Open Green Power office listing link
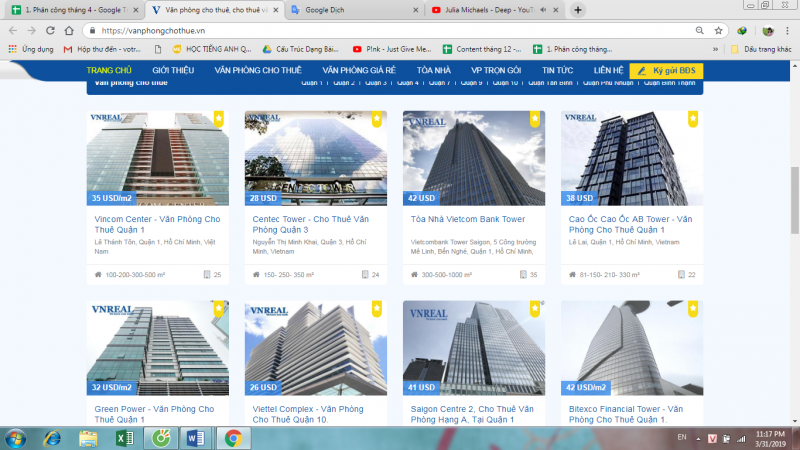This screenshot has height=450, width=800. pyautogui.click(x=154, y=414)
